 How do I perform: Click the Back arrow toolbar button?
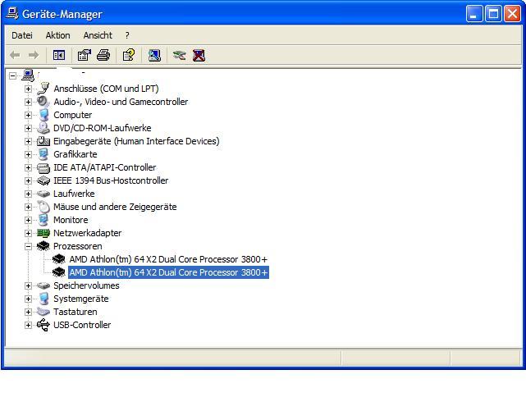(15, 55)
